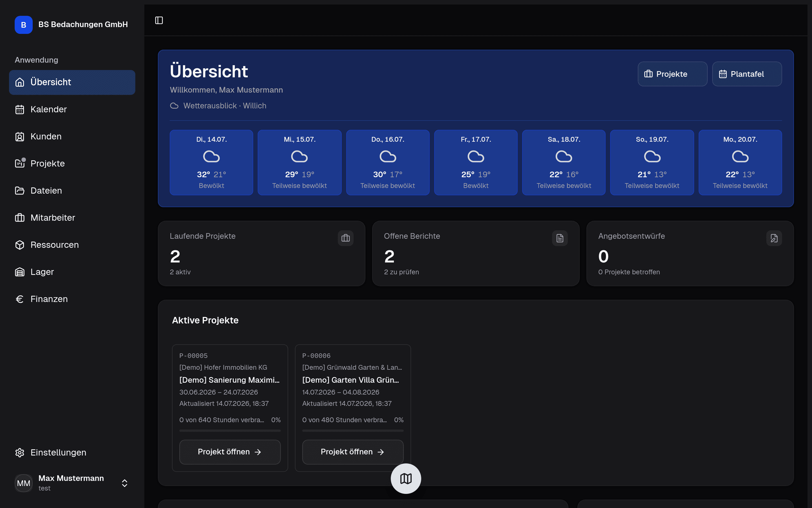812x508 pixels.
Task: Select the Di., 14.07. weather card
Action: tap(211, 163)
